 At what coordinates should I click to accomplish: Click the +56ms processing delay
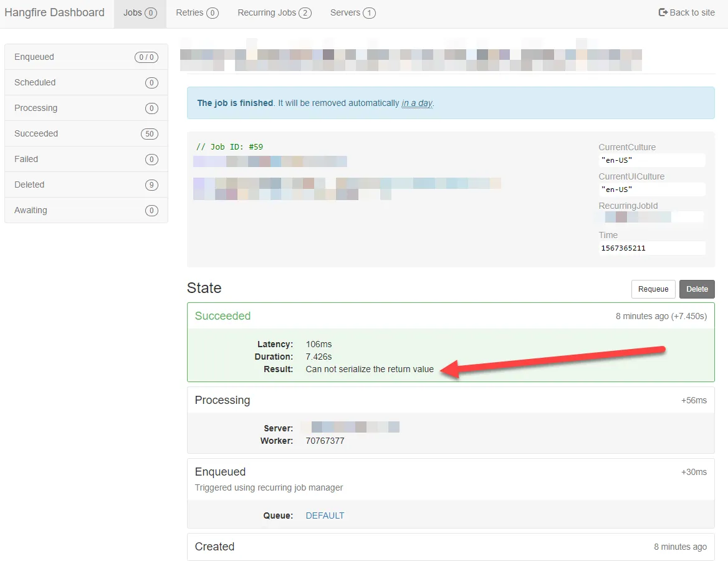point(694,400)
